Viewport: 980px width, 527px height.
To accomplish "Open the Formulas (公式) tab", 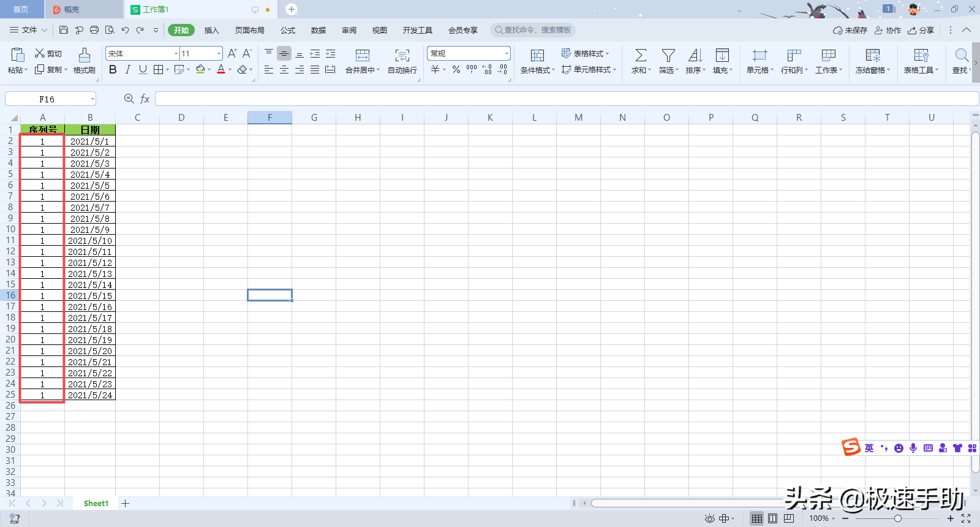I will click(287, 30).
